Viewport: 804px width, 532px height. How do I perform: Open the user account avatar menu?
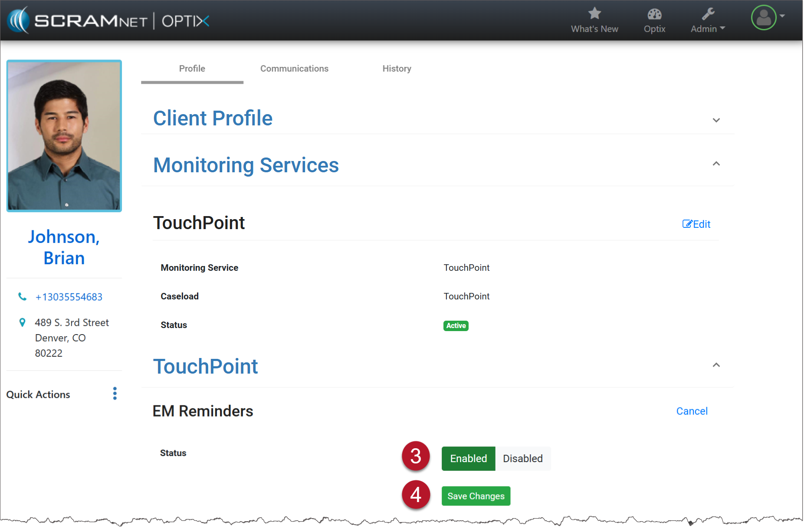tap(764, 18)
